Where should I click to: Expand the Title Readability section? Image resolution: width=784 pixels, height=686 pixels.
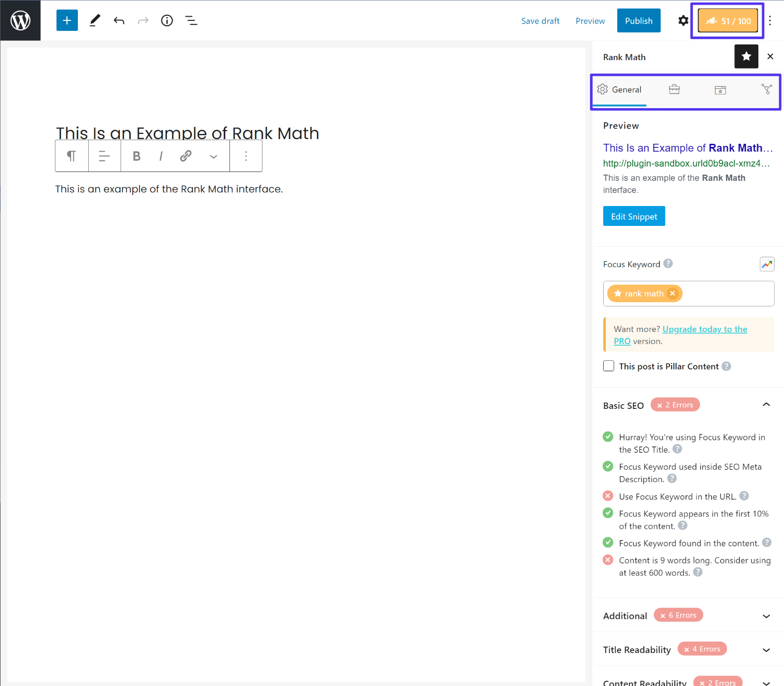pos(766,649)
